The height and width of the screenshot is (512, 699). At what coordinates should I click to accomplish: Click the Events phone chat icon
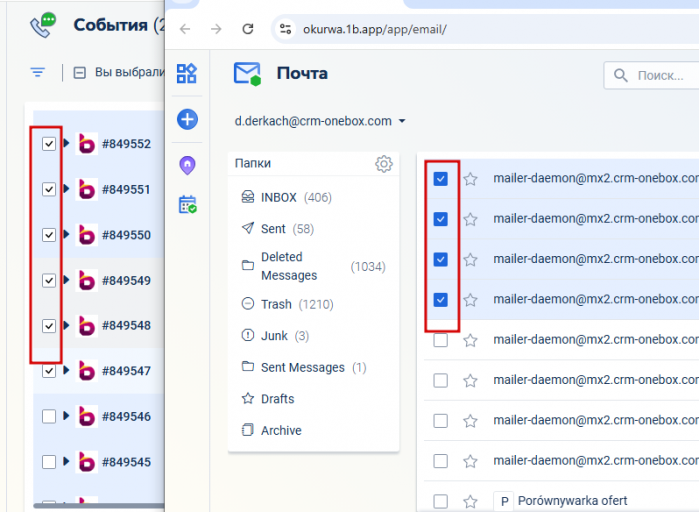[x=43, y=25]
